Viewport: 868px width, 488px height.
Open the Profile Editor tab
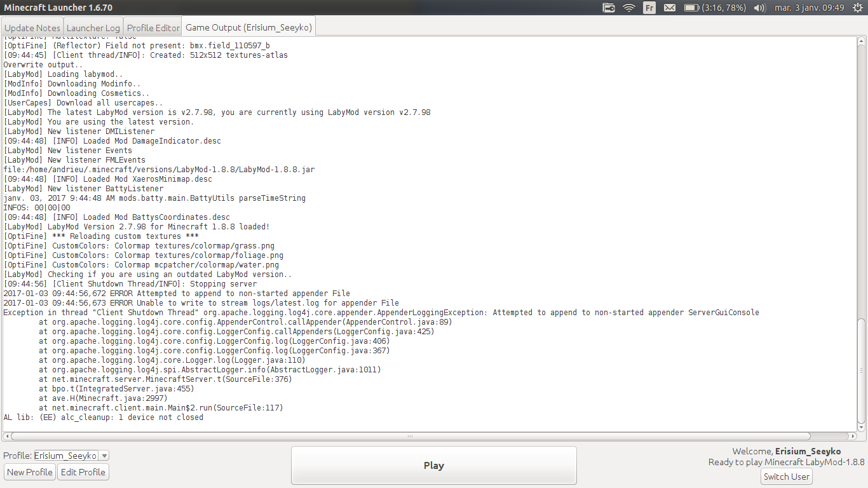tap(153, 27)
